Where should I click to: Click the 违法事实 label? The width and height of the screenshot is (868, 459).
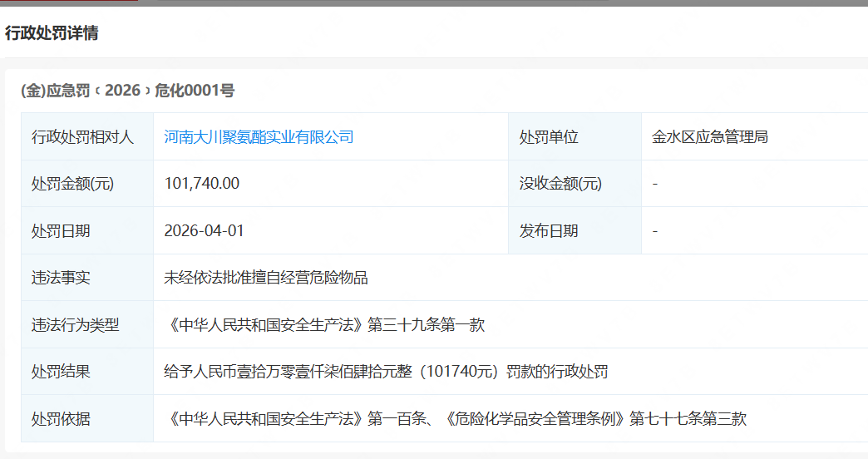pyautogui.click(x=61, y=278)
